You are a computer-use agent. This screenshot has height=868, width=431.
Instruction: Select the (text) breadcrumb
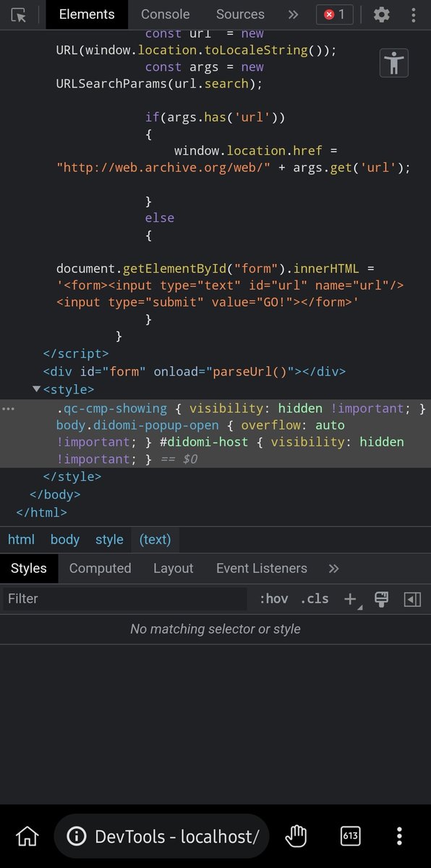coord(155,540)
